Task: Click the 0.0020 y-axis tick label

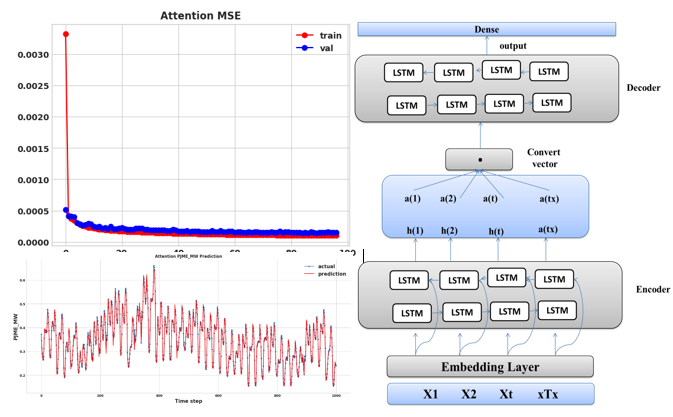Action: point(33,118)
